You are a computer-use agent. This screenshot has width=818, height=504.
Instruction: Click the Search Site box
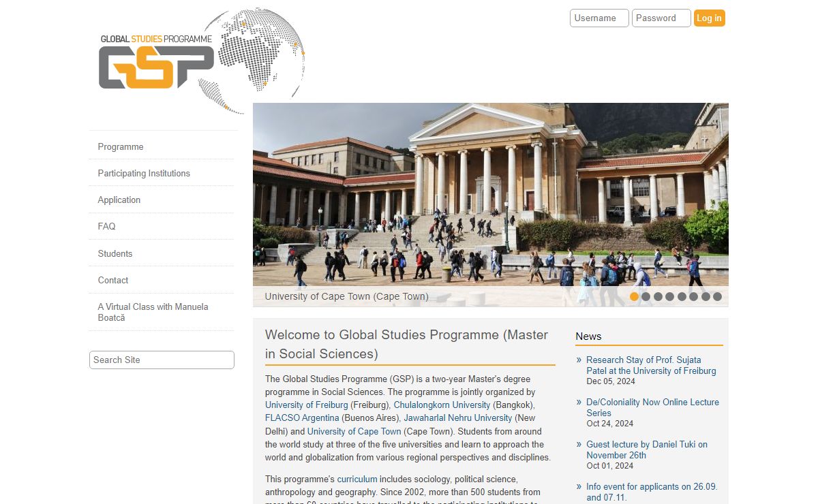tap(162, 360)
